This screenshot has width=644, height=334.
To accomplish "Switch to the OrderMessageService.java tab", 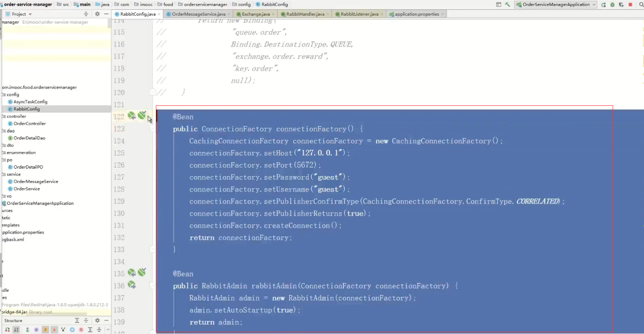I will point(198,14).
